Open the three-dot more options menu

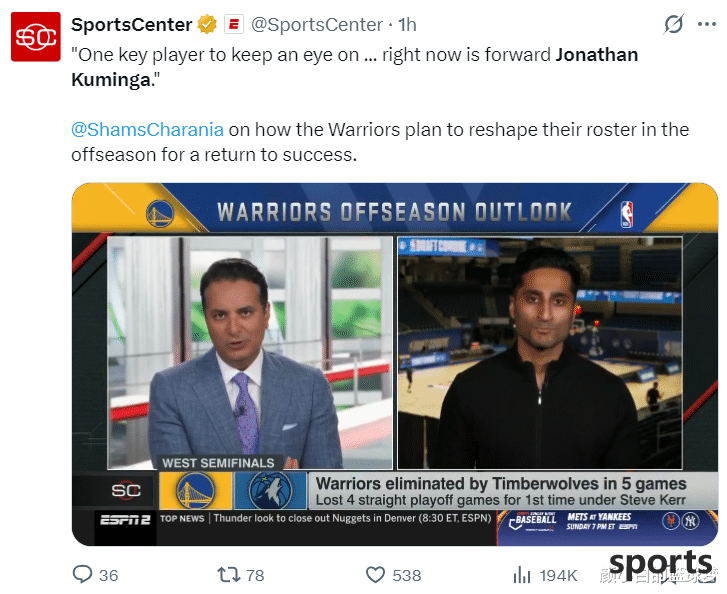(707, 24)
